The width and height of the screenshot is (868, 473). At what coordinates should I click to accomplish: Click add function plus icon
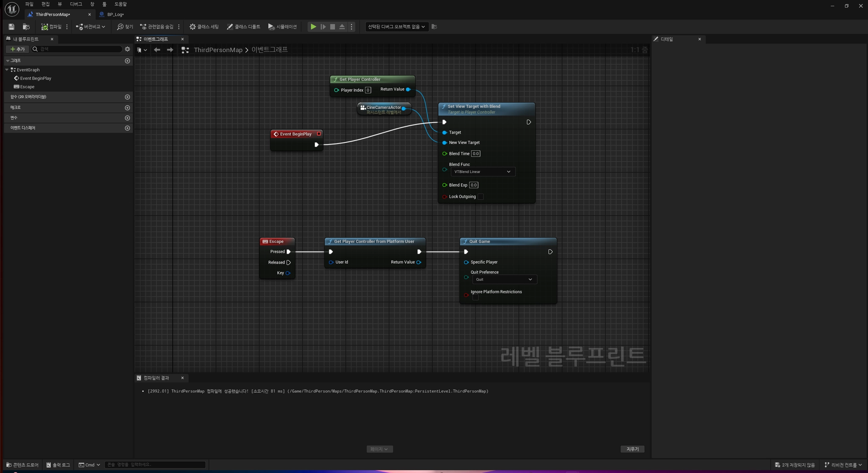tap(127, 97)
